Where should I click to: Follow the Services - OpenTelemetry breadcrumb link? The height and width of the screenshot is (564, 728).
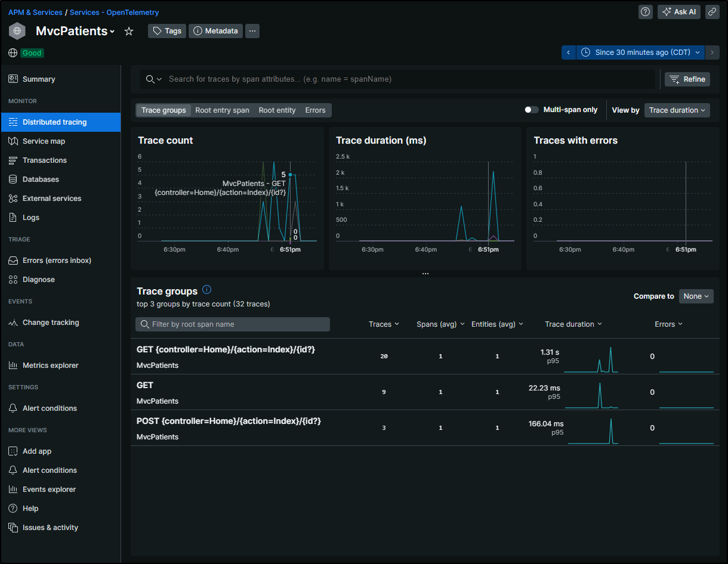114,12
